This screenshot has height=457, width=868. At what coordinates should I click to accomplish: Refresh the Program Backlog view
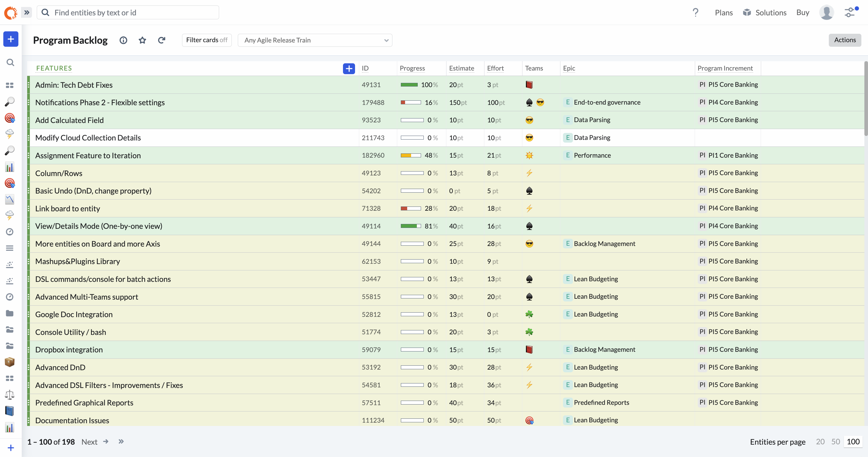point(162,40)
